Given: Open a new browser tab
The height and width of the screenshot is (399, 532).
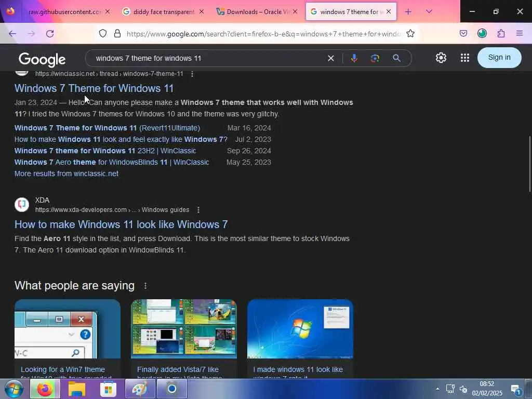Looking at the screenshot, I should (408, 12).
